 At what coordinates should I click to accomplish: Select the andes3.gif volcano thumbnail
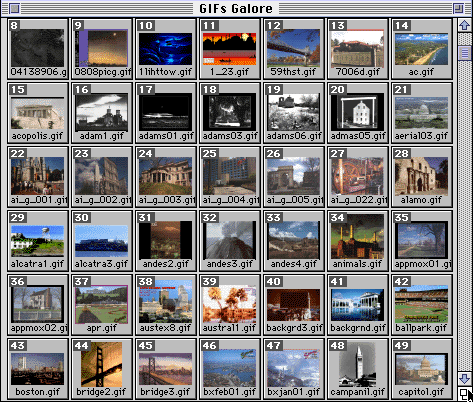point(230,241)
